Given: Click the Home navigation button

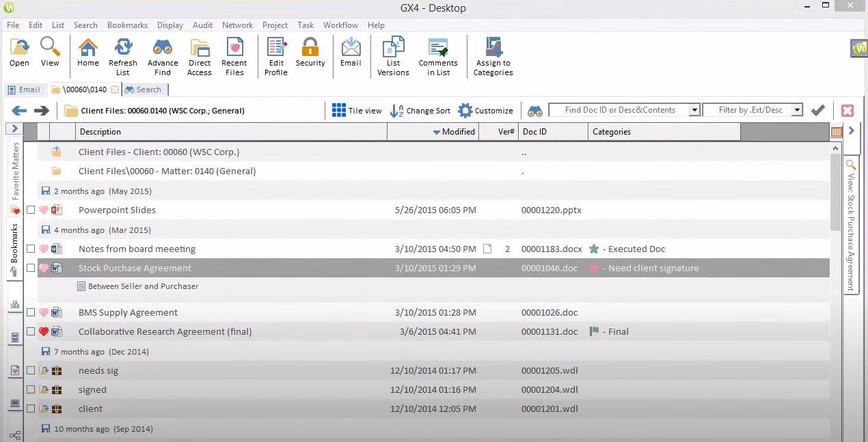Looking at the screenshot, I should [87, 56].
